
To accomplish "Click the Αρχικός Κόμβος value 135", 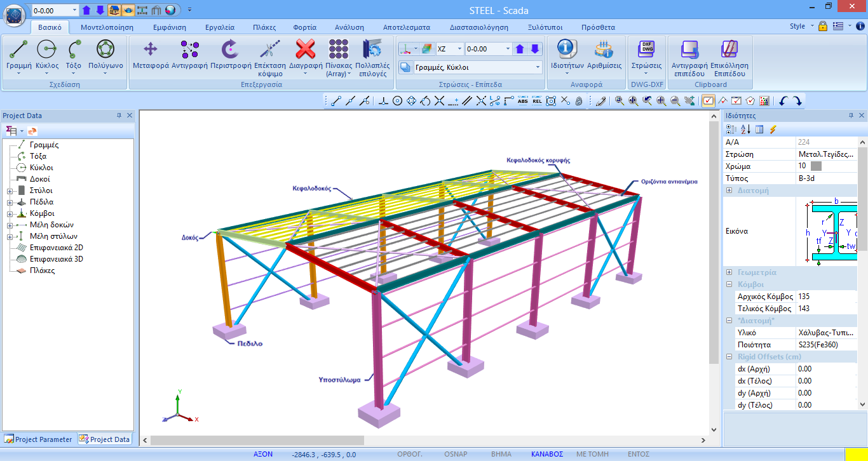I will pyautogui.click(x=827, y=297).
